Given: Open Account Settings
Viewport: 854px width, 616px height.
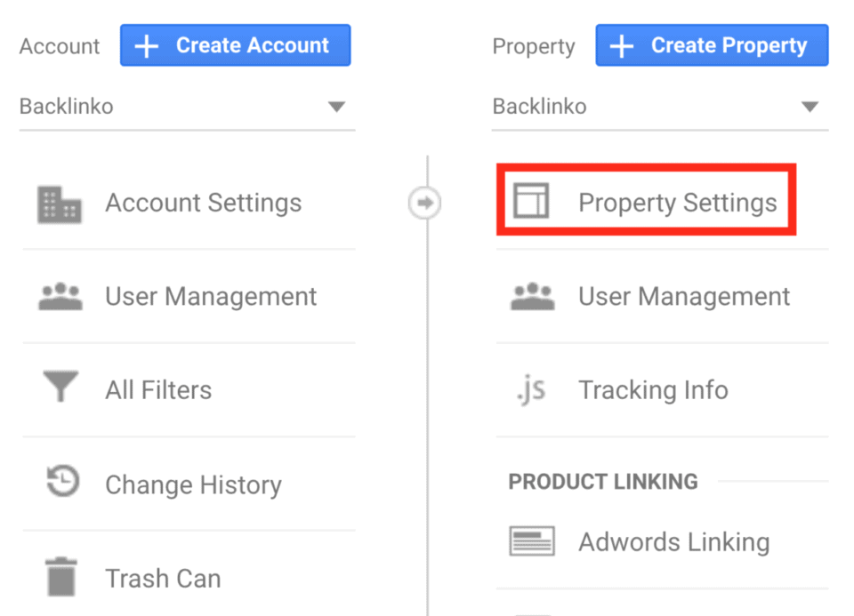Looking at the screenshot, I should pyautogui.click(x=203, y=203).
